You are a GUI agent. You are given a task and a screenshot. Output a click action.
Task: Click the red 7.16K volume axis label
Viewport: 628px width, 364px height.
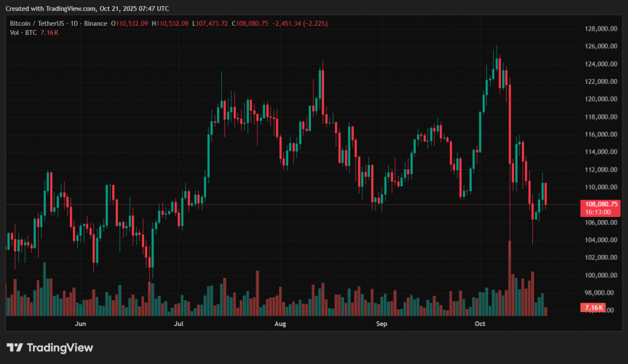pos(594,308)
